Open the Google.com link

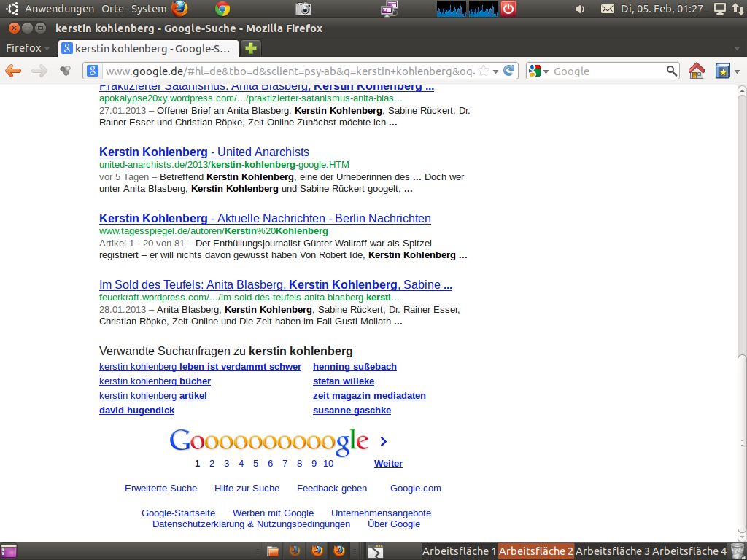415,488
